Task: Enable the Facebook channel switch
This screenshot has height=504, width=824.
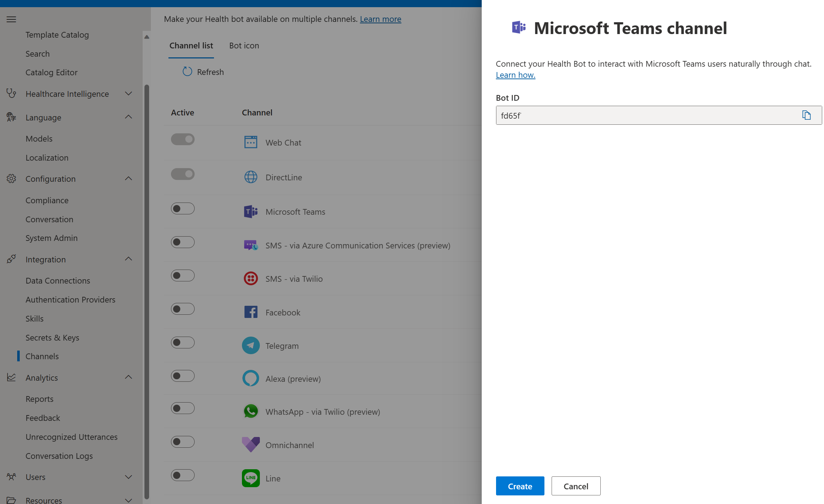Action: click(183, 309)
